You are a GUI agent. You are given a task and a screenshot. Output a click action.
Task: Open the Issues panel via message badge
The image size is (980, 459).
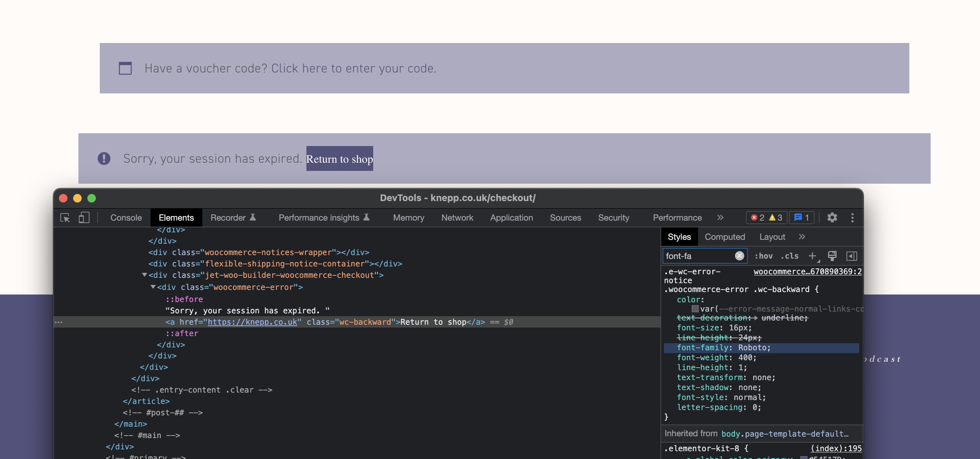point(801,218)
